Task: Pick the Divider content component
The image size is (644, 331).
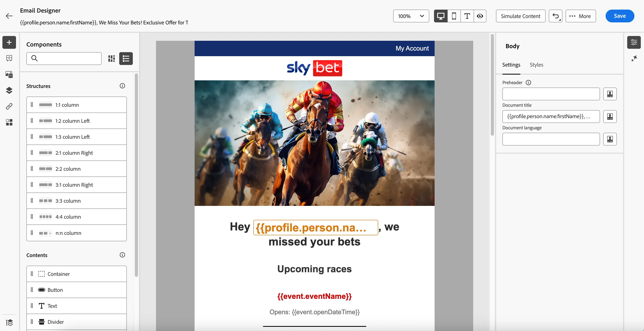Action: (76, 322)
